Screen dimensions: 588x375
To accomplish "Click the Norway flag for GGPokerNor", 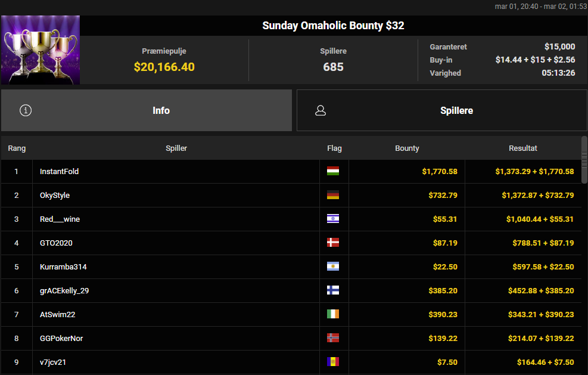I will point(333,339).
